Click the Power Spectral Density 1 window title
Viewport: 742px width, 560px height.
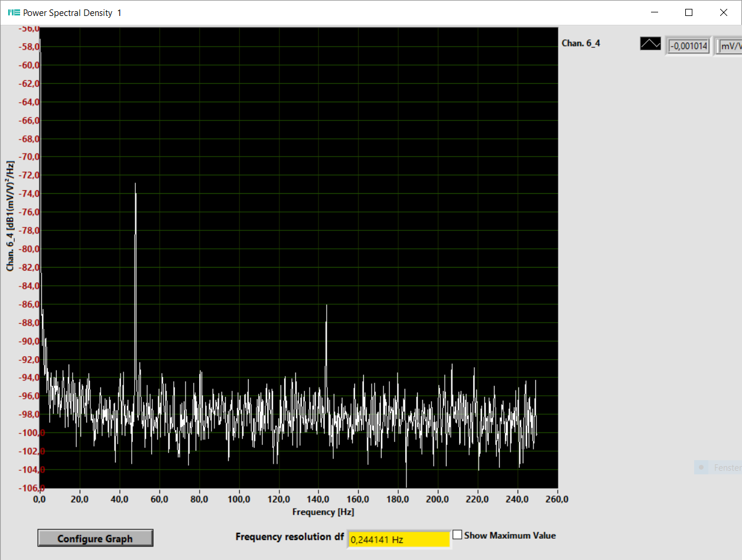point(72,12)
